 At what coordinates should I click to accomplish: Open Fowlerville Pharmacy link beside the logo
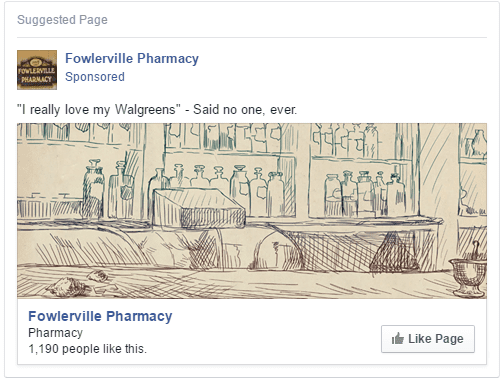[x=132, y=58]
